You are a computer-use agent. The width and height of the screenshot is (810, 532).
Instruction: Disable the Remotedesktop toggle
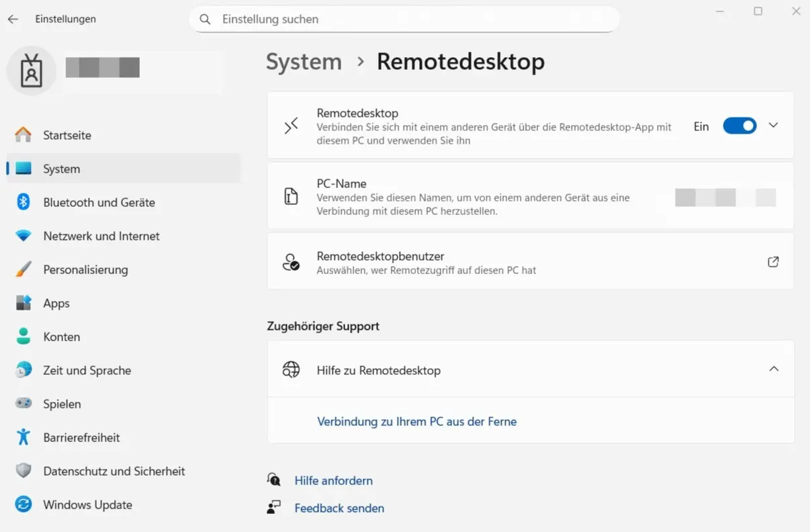click(x=739, y=126)
